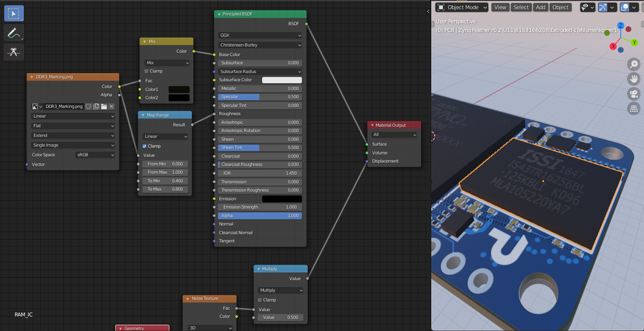Toggle viewport gizmos icon in header
Screen dimensions: 644x331
click(603, 7)
